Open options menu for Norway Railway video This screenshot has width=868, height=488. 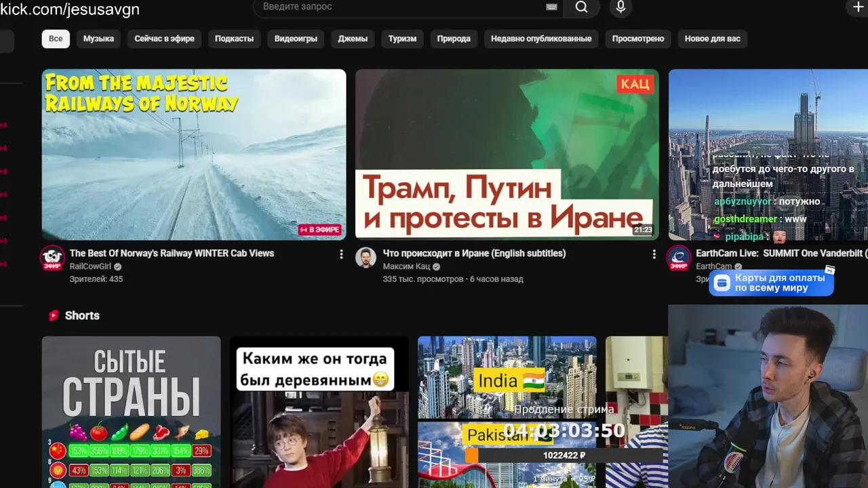pyautogui.click(x=340, y=254)
